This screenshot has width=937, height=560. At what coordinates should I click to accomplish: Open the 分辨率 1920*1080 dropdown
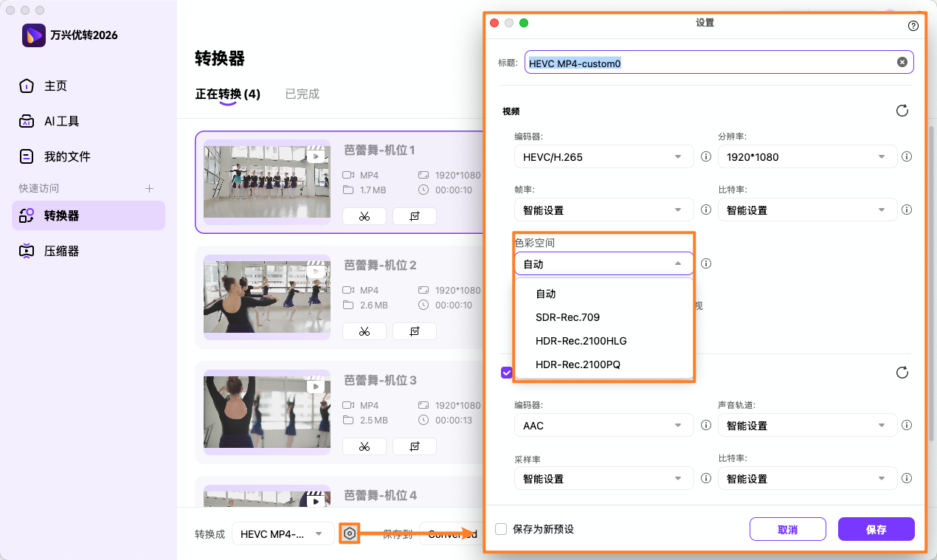pyautogui.click(x=808, y=156)
